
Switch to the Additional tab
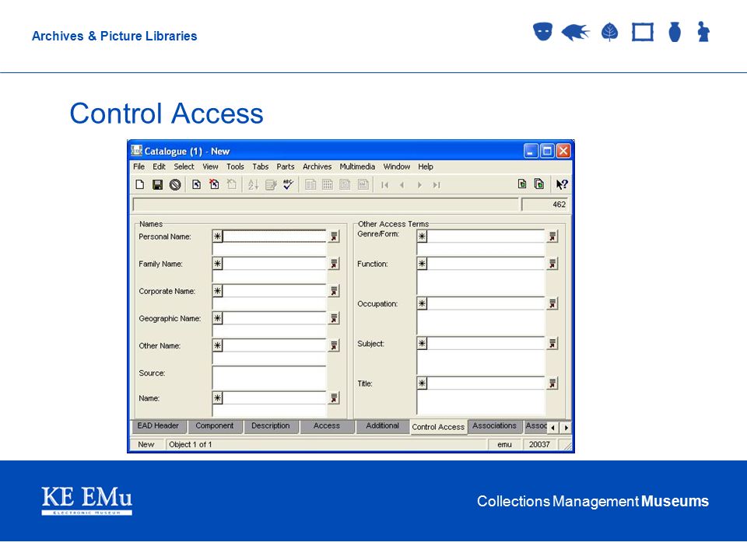[x=383, y=425]
